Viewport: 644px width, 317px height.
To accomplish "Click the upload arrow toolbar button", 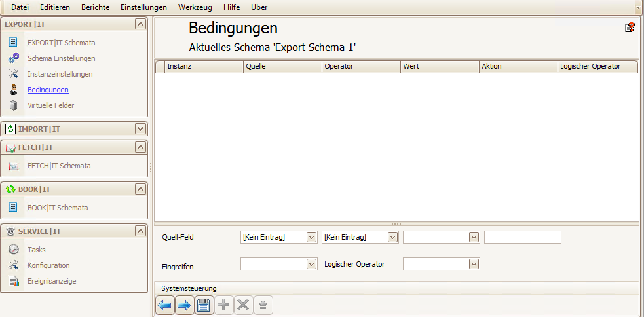I will click(263, 305).
